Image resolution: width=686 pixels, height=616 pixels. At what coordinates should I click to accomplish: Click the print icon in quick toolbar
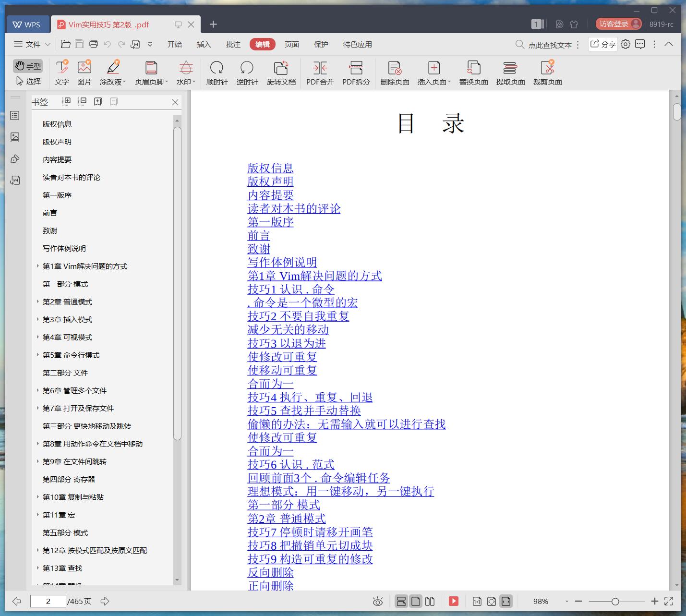(94, 44)
